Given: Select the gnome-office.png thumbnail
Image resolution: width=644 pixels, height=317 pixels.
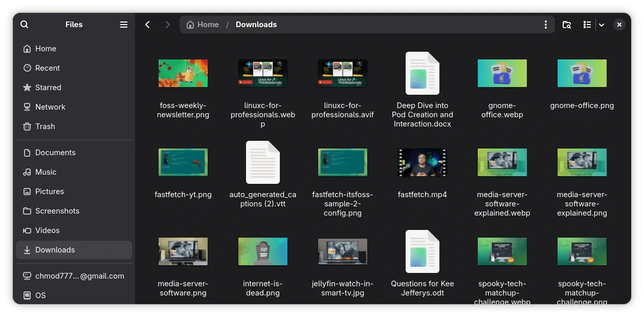Looking at the screenshot, I should (582, 73).
